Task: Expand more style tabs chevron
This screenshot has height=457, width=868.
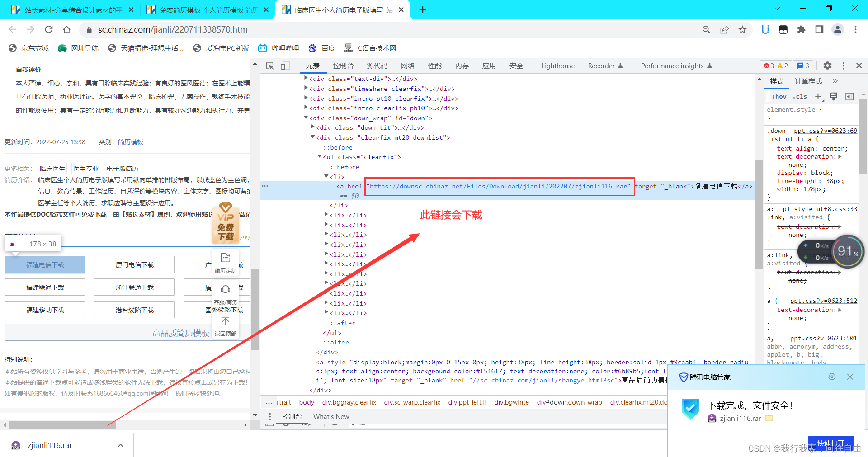Action: tap(835, 81)
